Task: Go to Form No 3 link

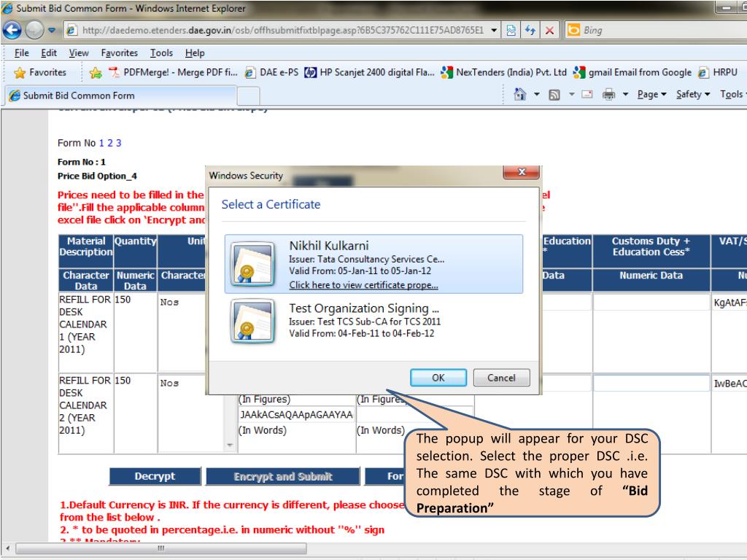Action: 119,143
